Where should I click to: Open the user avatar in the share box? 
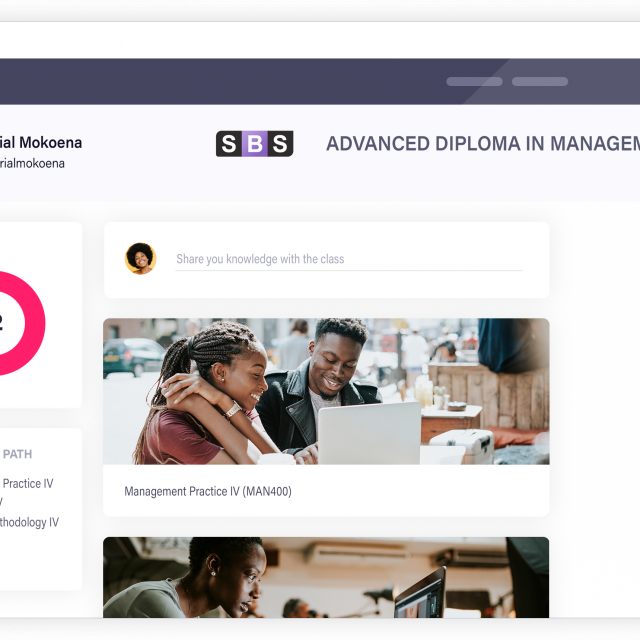coord(140,258)
